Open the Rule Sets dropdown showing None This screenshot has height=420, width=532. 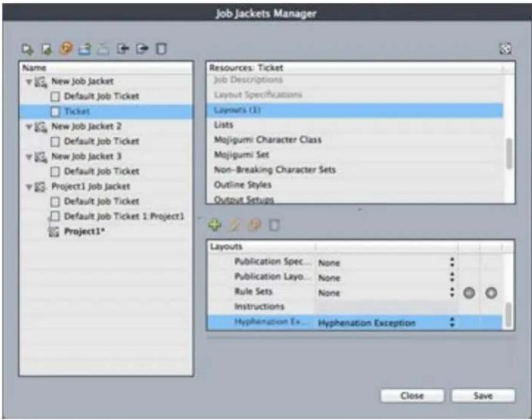(x=386, y=292)
